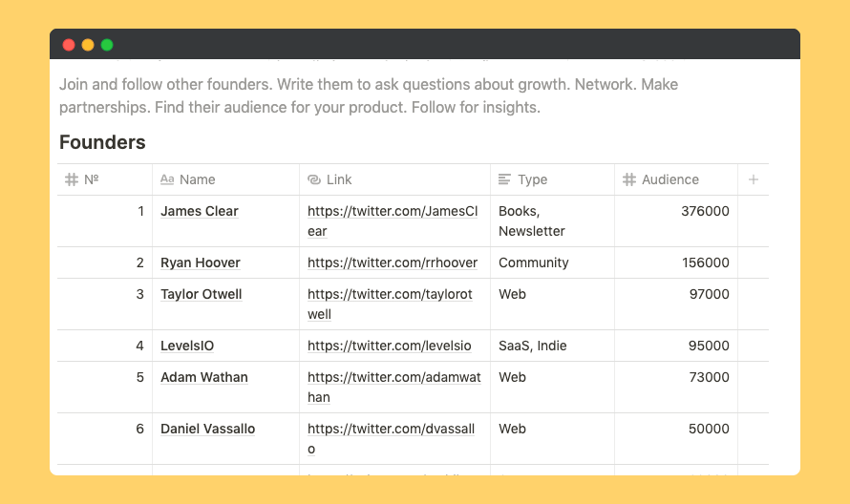
Task: Visit the levelsio Twitter URL
Action: [x=389, y=346]
